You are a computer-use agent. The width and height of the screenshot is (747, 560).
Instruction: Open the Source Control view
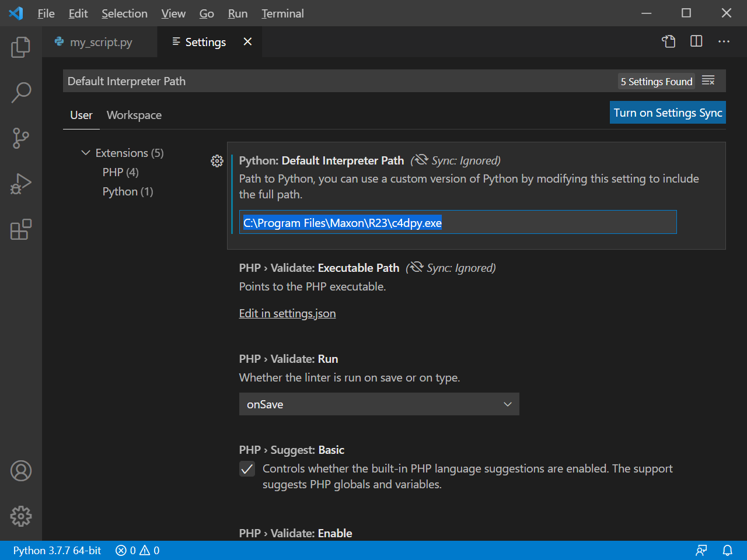click(x=21, y=138)
